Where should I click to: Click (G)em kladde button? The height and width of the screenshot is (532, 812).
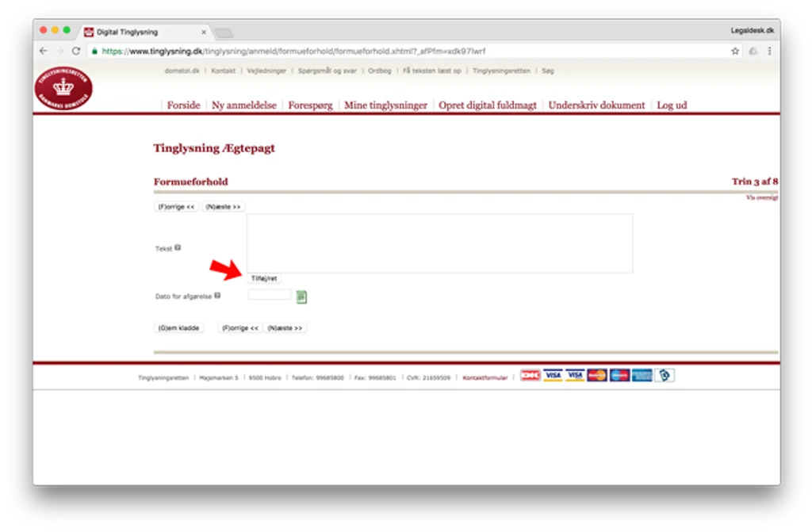(x=178, y=328)
